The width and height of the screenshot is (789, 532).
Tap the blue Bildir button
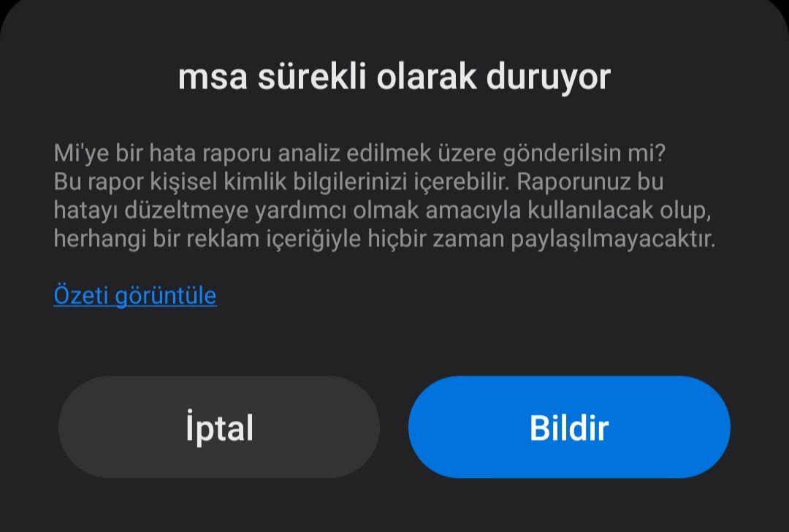pyautogui.click(x=569, y=427)
